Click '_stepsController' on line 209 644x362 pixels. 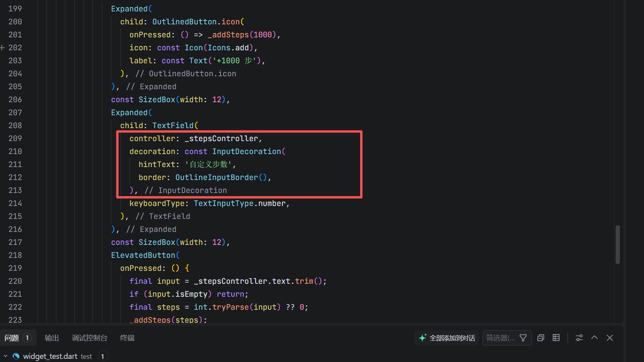[x=221, y=138]
